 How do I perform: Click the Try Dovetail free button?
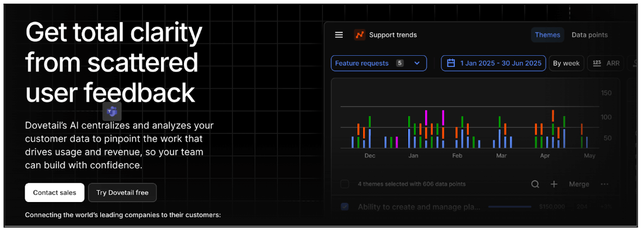[x=122, y=192]
